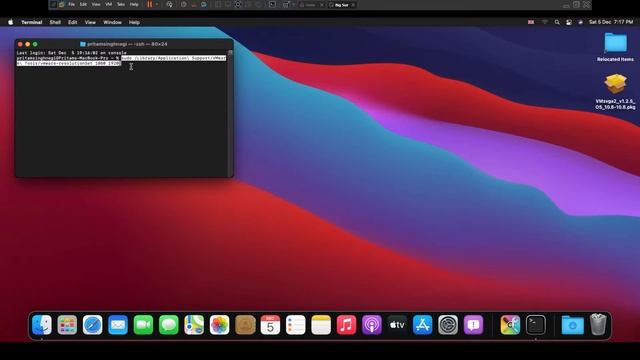Open Relocated Items folder on desktop
The image size is (640, 360).
coord(615,47)
